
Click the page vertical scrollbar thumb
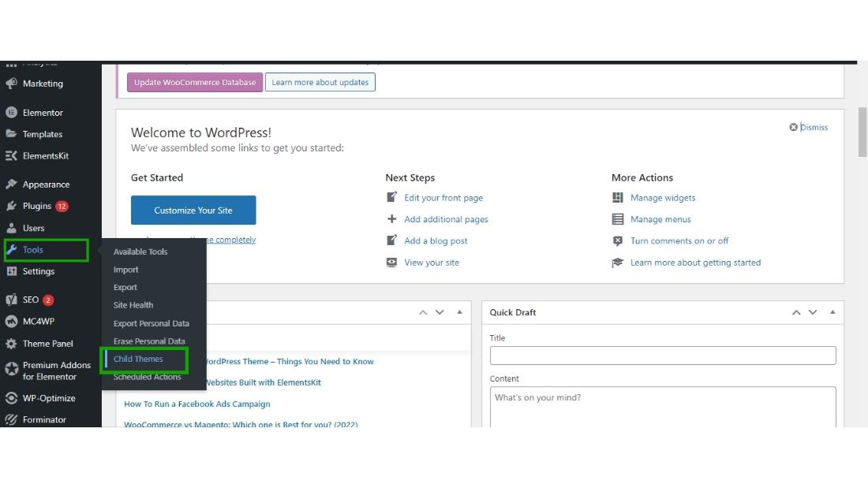(x=862, y=132)
